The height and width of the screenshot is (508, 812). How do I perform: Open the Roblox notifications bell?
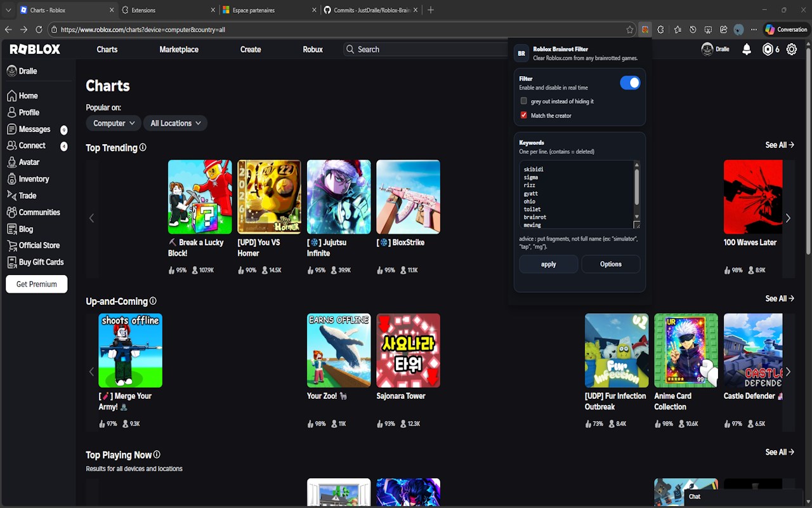(x=747, y=50)
